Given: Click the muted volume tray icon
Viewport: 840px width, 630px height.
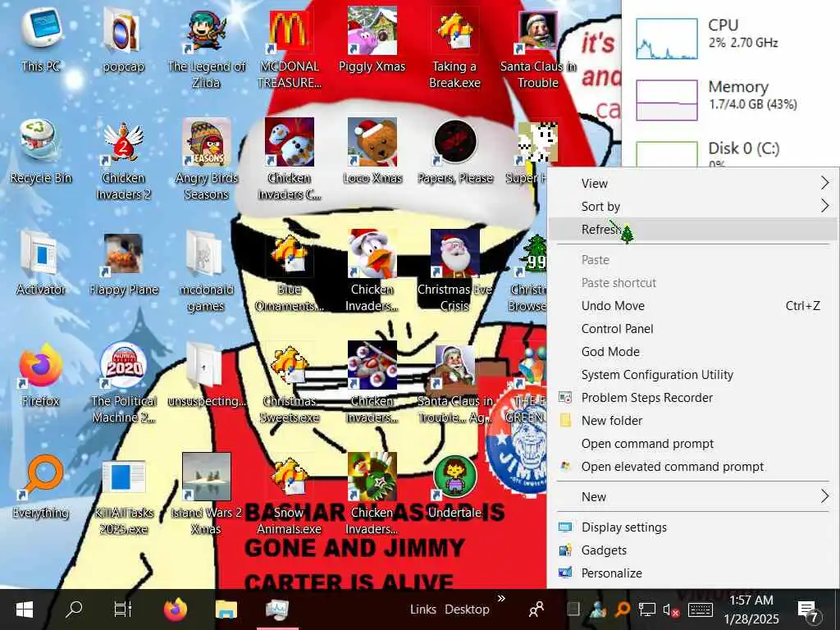Looking at the screenshot, I should tap(671, 609).
